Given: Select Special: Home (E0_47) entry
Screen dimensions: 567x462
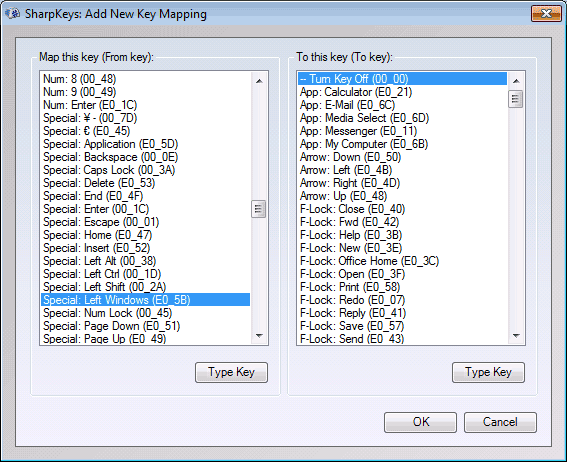Looking at the screenshot, I should coord(145,235).
